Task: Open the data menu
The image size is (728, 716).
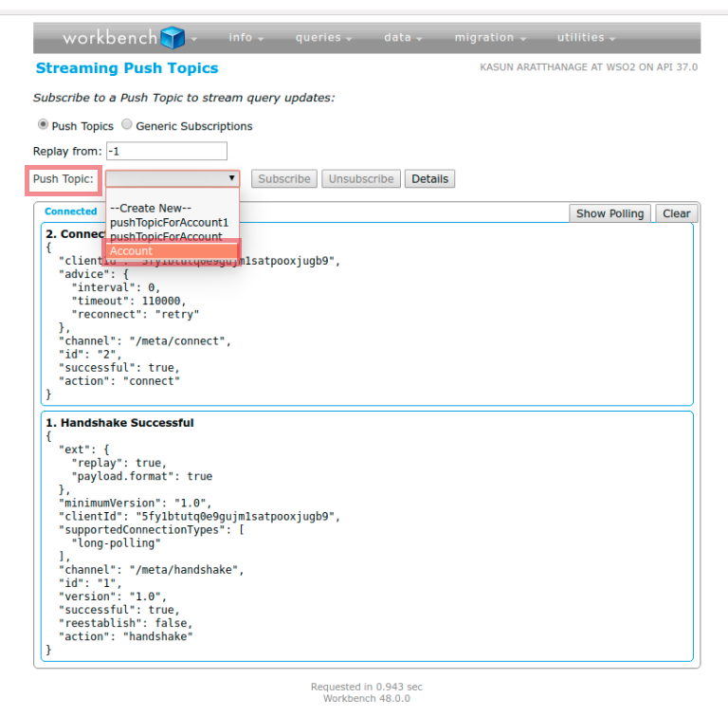Action: [403, 38]
